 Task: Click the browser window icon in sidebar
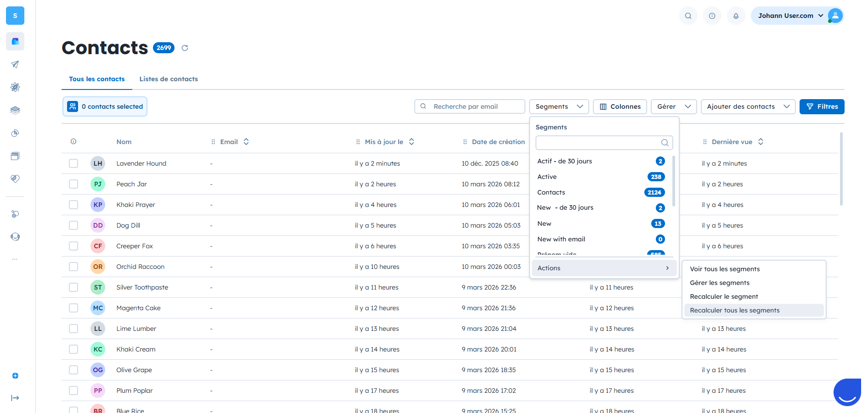tap(15, 156)
